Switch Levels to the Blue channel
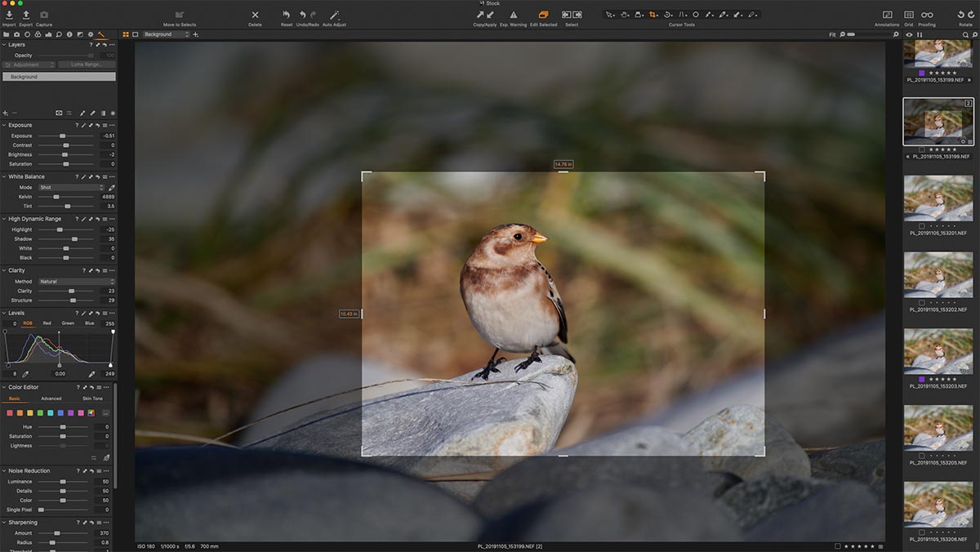 click(89, 323)
